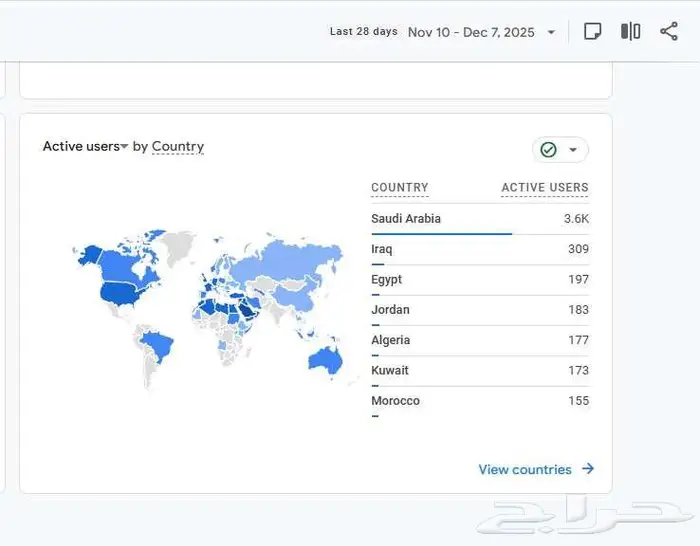This screenshot has height=546, width=700.
Task: Select the Saudi Arabia row
Action: [406, 219]
